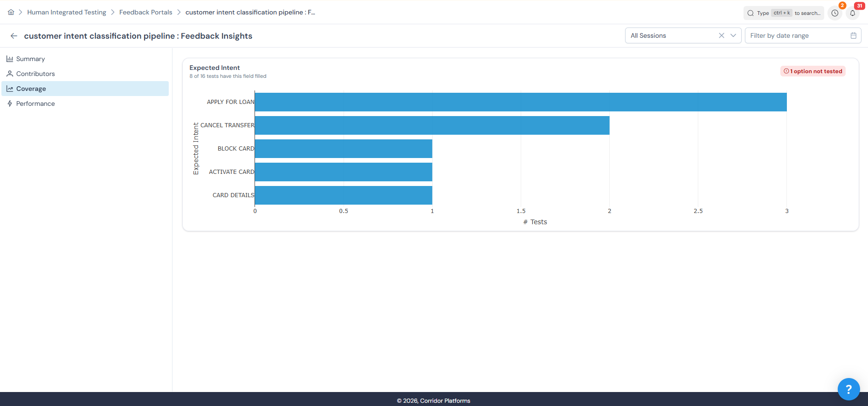Open the recent history clock icon
The height and width of the screenshot is (406, 868).
(835, 13)
